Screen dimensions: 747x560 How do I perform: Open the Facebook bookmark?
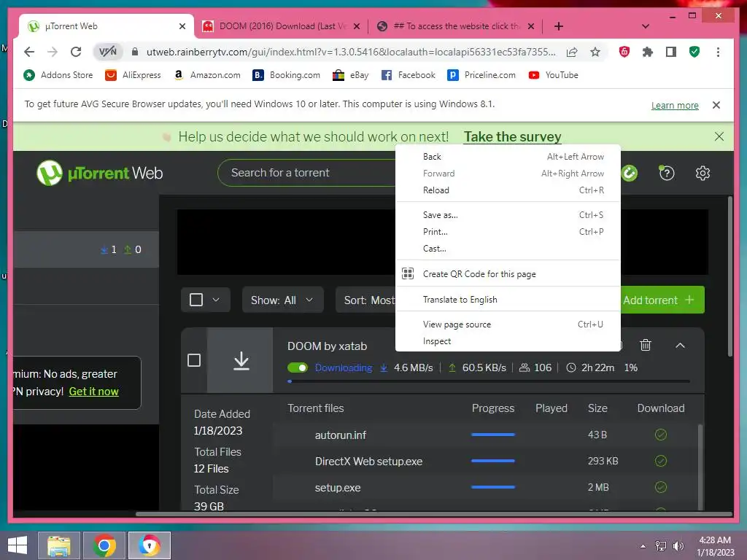point(409,75)
